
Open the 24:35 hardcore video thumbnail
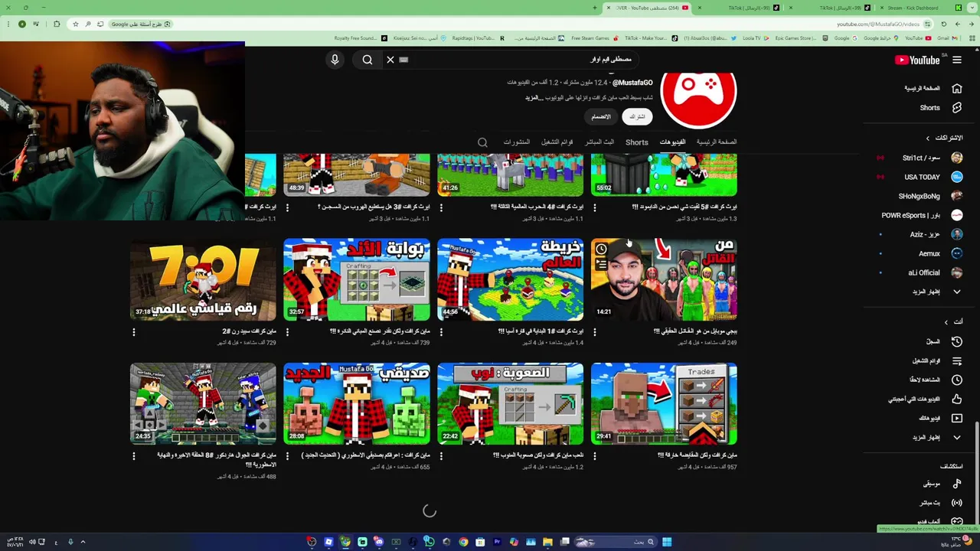click(x=203, y=404)
